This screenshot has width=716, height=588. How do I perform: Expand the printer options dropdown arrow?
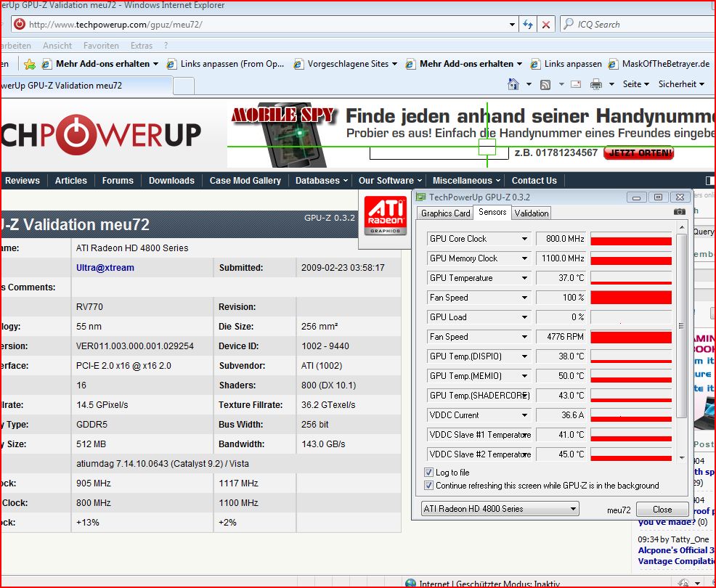click(611, 84)
